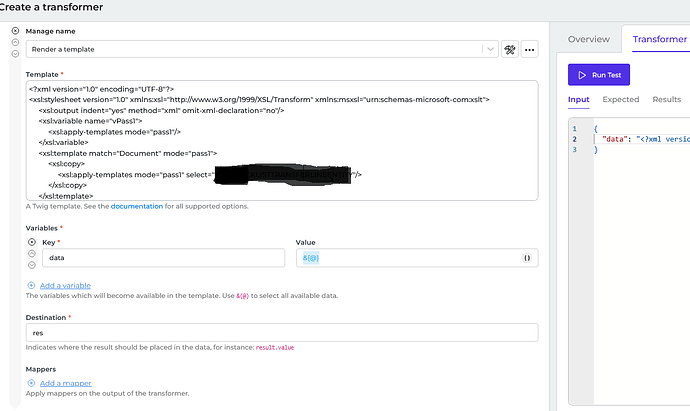Switch to the Overview tab
Image resolution: width=690 pixels, height=411 pixels.
coord(588,39)
